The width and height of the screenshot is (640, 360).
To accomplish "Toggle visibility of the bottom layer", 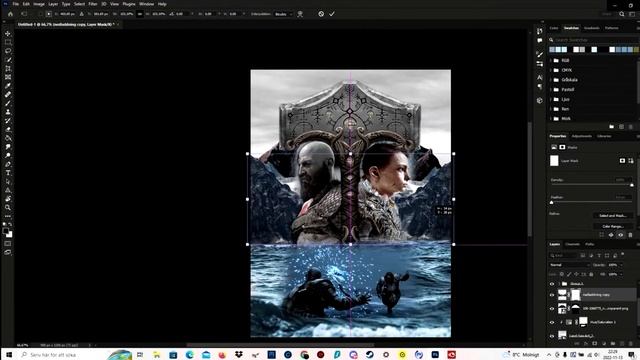I will click(552, 336).
